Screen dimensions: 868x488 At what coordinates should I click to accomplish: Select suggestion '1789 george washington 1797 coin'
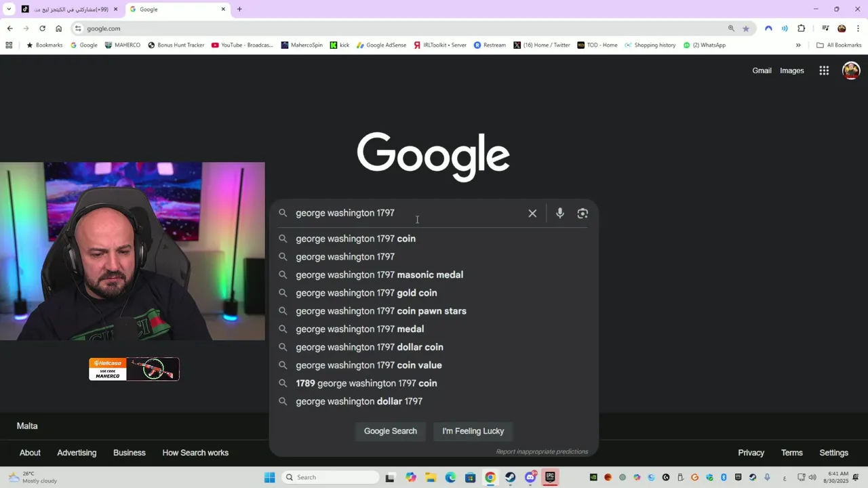(x=434, y=384)
